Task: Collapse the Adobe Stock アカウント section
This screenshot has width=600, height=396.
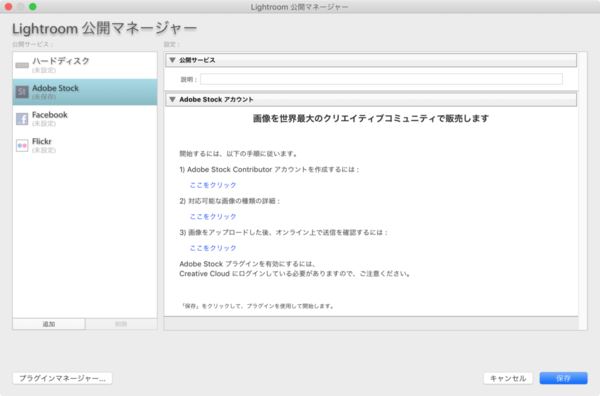Action: point(172,99)
